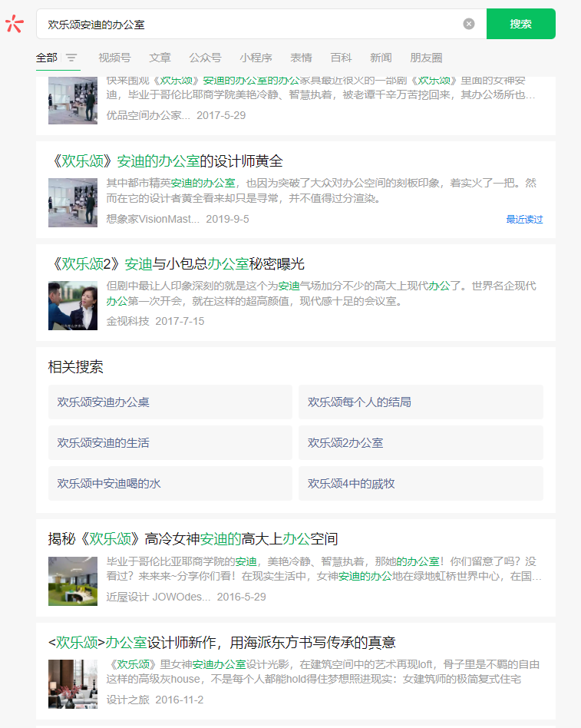Open article 揭秘《欢乐颂》高冷女神安迪的高大上办公空间
This screenshot has height=728, width=581.
point(193,539)
